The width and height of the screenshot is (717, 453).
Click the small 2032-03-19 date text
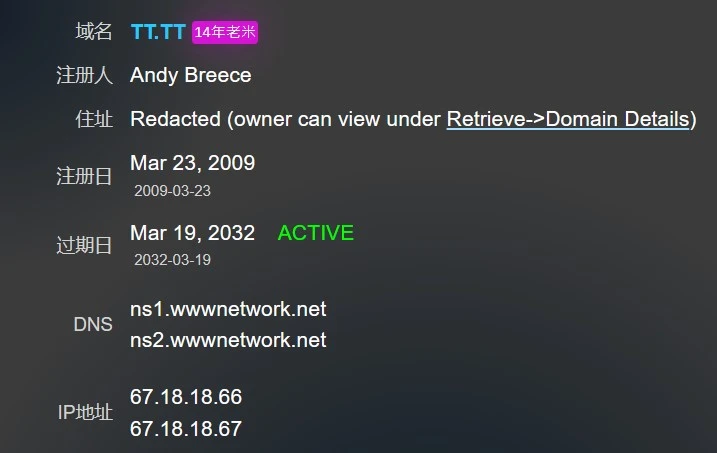pos(172,260)
